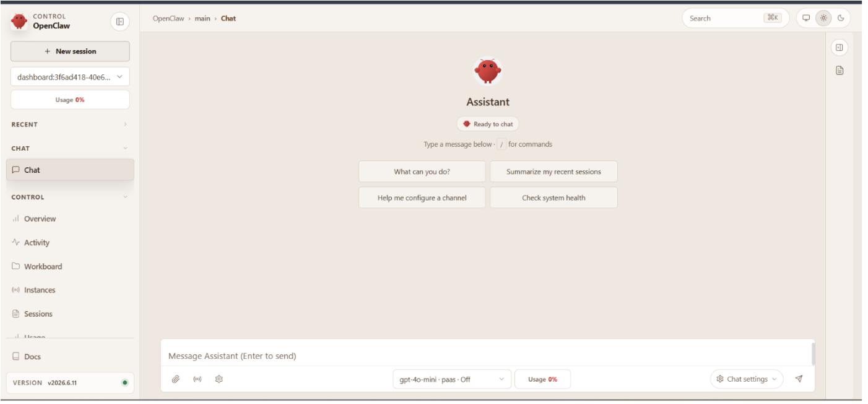Switch to light theme sun icon
The width and height of the screenshot is (868, 404).
click(x=823, y=18)
